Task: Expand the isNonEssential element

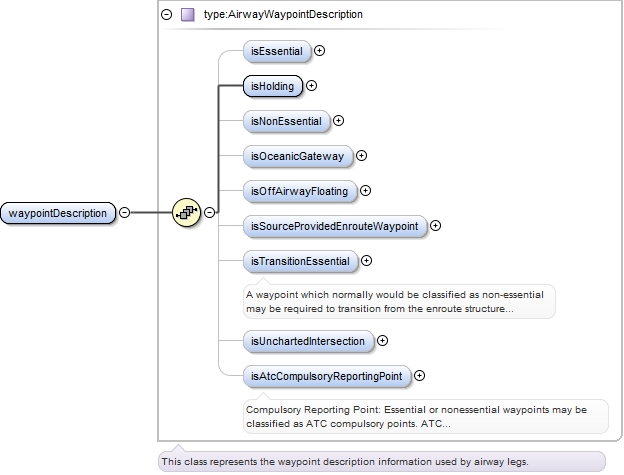Action: coord(338,121)
